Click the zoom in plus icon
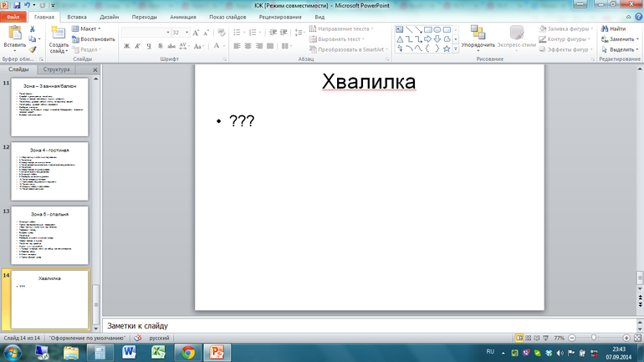This screenshot has width=644, height=362. (x=626, y=338)
